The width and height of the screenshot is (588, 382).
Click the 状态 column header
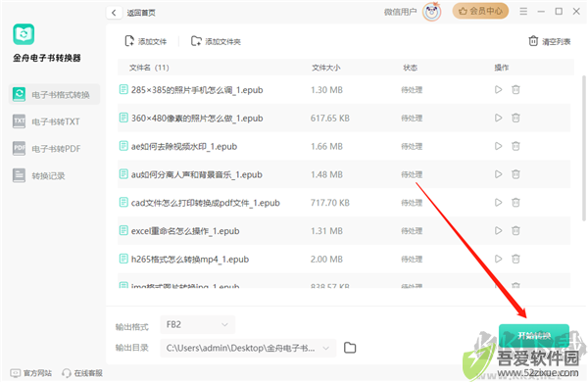tap(411, 68)
